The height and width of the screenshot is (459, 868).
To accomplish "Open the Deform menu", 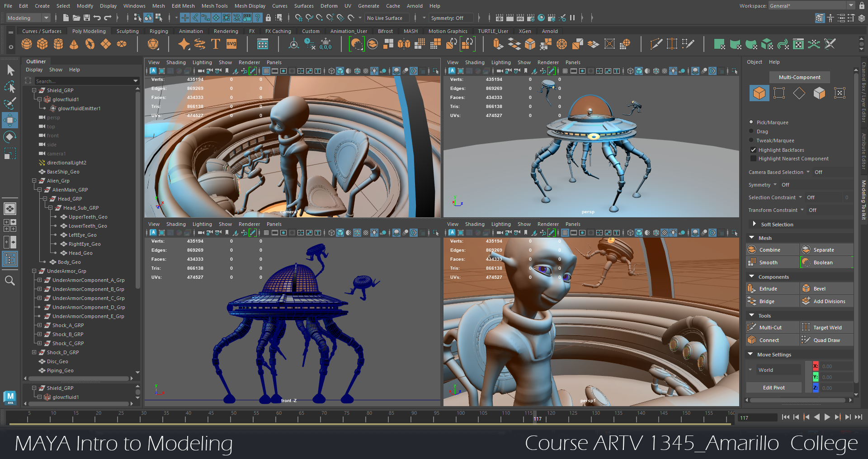I will click(x=329, y=6).
